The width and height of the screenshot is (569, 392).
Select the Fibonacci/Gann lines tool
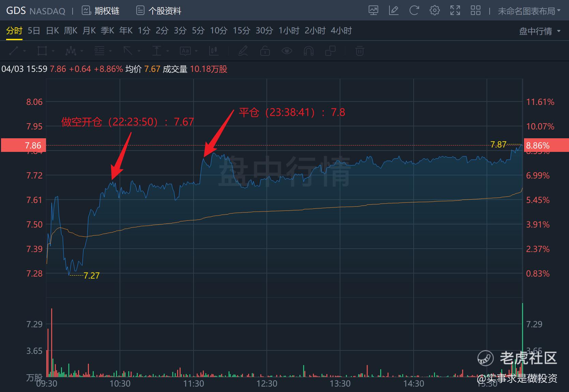click(x=99, y=51)
